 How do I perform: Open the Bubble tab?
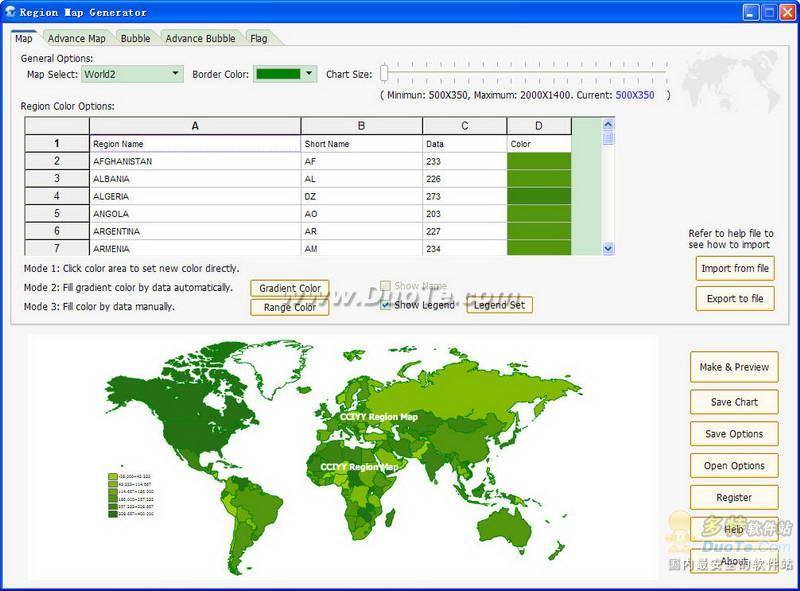click(x=135, y=38)
